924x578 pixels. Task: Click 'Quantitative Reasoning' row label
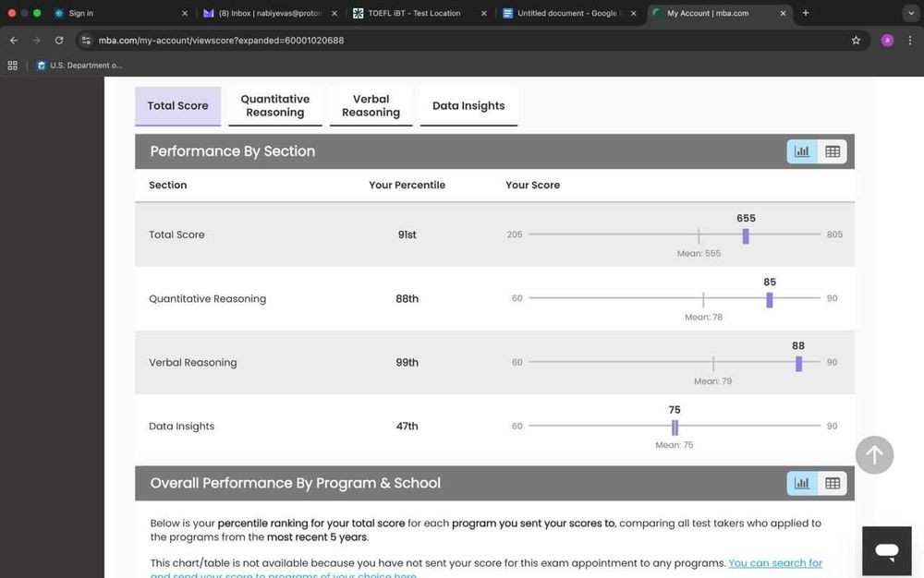click(x=207, y=298)
